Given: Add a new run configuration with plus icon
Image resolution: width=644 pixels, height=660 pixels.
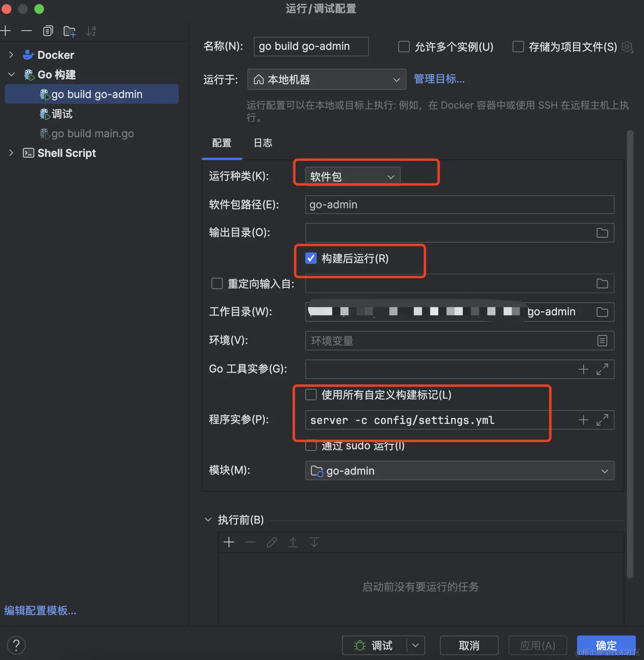Looking at the screenshot, I should click(x=6, y=31).
